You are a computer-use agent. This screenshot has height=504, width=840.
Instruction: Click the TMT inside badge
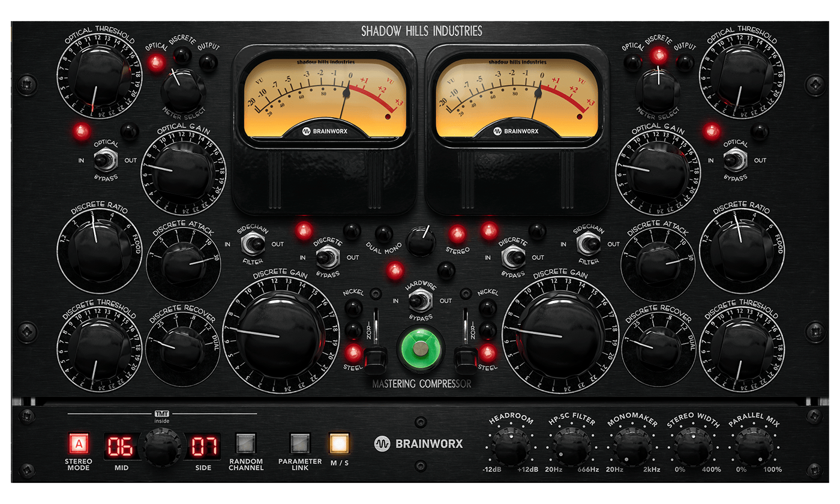pos(162,417)
